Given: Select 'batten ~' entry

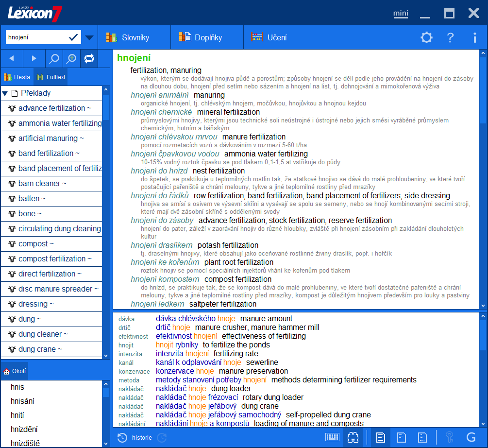Looking at the screenshot, I should 51,199.
